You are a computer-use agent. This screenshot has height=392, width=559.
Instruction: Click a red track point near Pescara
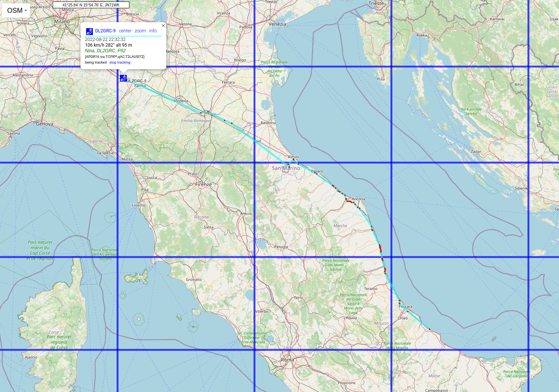pos(399,301)
